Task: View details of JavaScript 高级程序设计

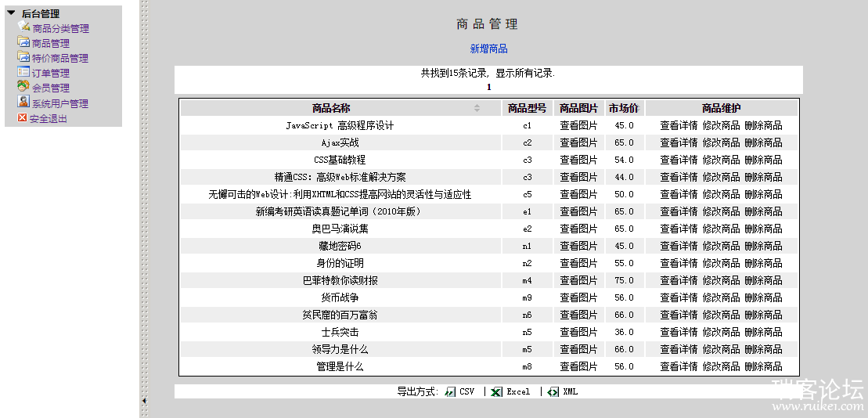Action: coord(679,126)
